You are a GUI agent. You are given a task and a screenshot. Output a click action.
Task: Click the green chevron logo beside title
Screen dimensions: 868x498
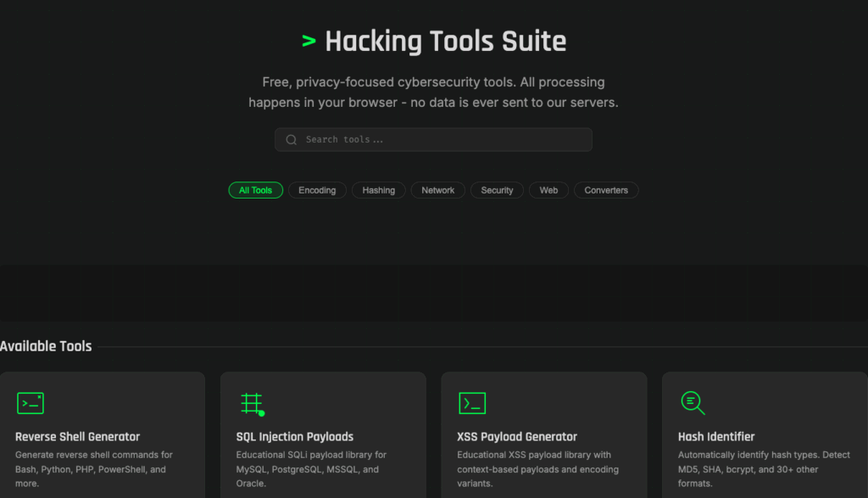pos(309,41)
